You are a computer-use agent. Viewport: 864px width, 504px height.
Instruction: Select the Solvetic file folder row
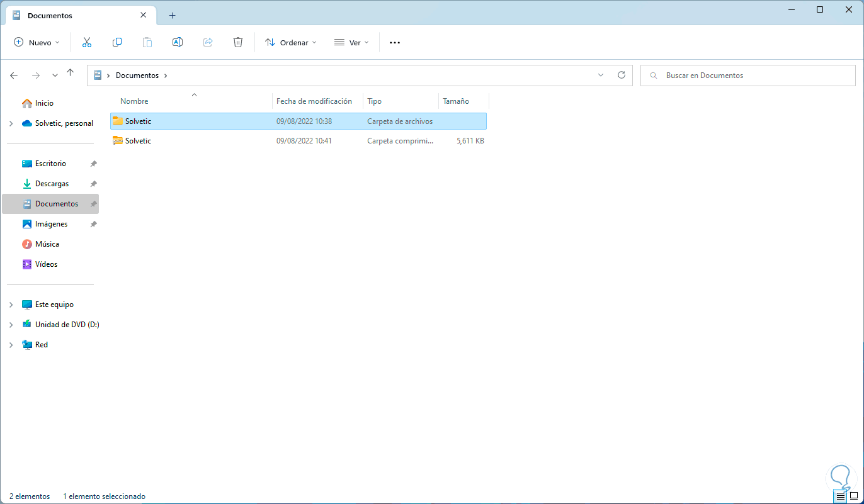298,121
